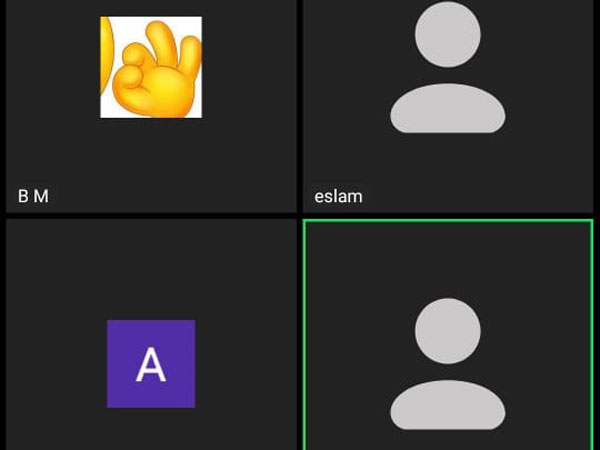The height and width of the screenshot is (450, 600).
Task: Click the head circle of eslam's avatar
Action: (x=448, y=34)
